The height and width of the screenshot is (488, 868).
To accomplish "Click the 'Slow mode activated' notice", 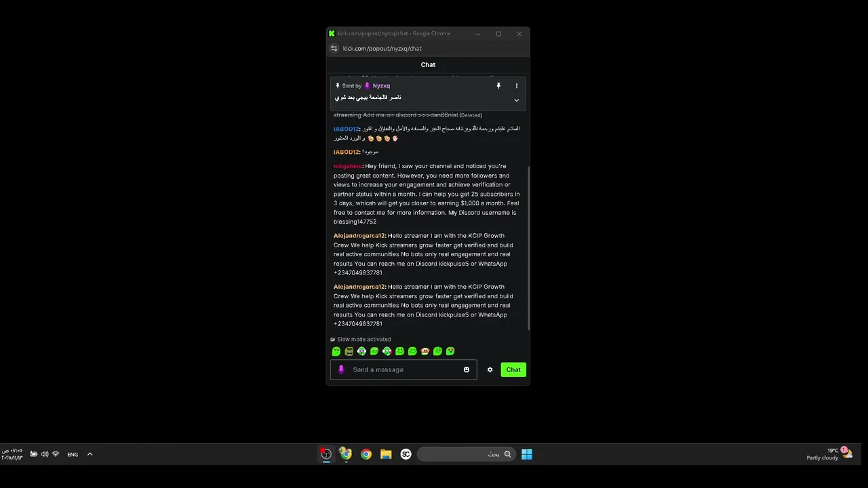I will point(361,340).
